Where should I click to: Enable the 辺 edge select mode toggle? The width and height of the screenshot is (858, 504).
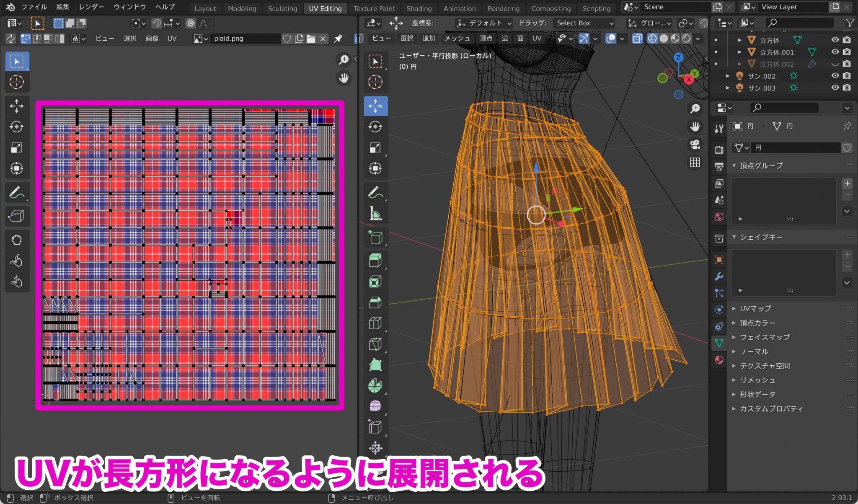pyautogui.click(x=505, y=38)
